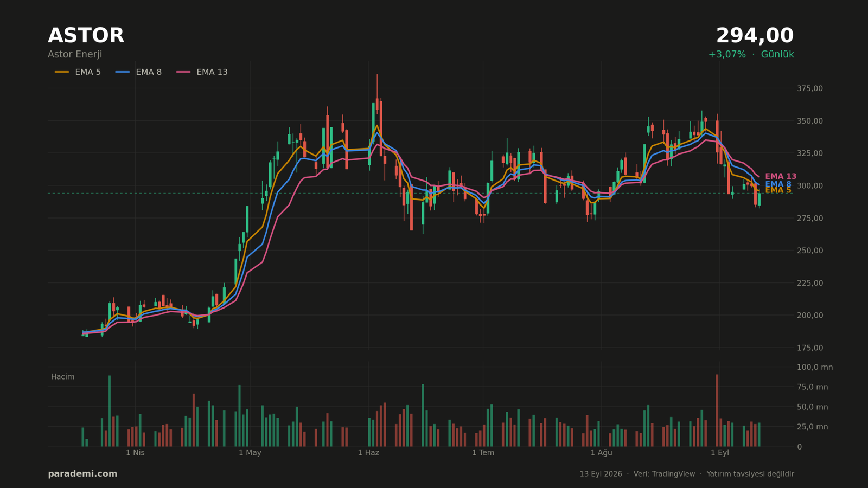Click the 1 Nis date label
Screen dimensions: 868x488
[x=135, y=453]
